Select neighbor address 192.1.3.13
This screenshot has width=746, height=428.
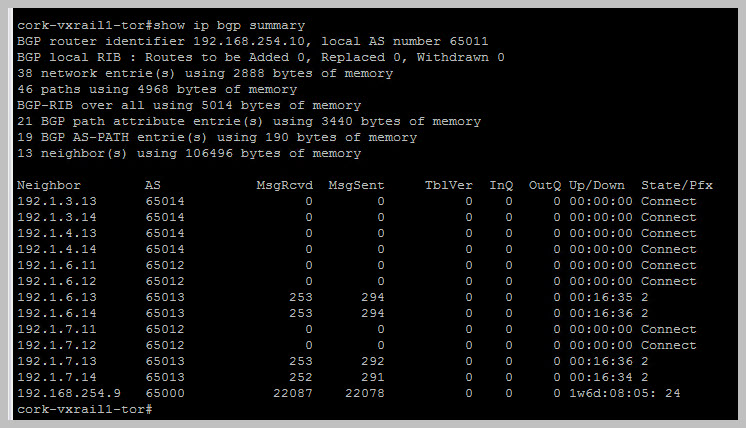(57, 201)
